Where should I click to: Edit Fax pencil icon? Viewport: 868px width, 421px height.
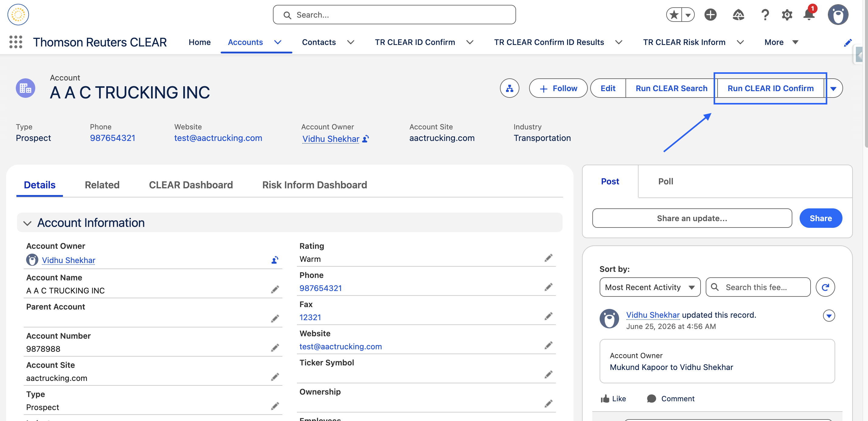[549, 316]
